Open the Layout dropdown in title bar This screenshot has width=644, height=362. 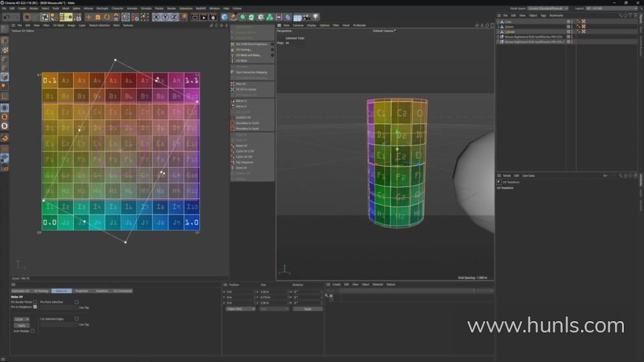click(608, 8)
